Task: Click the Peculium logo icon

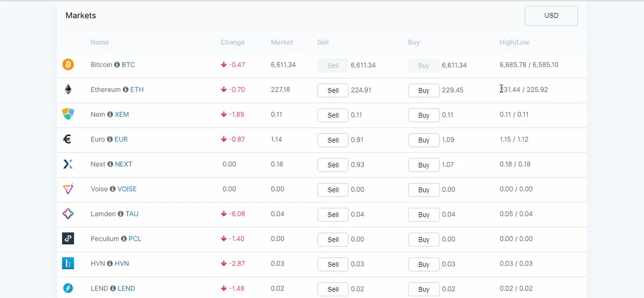Action: coord(68,239)
